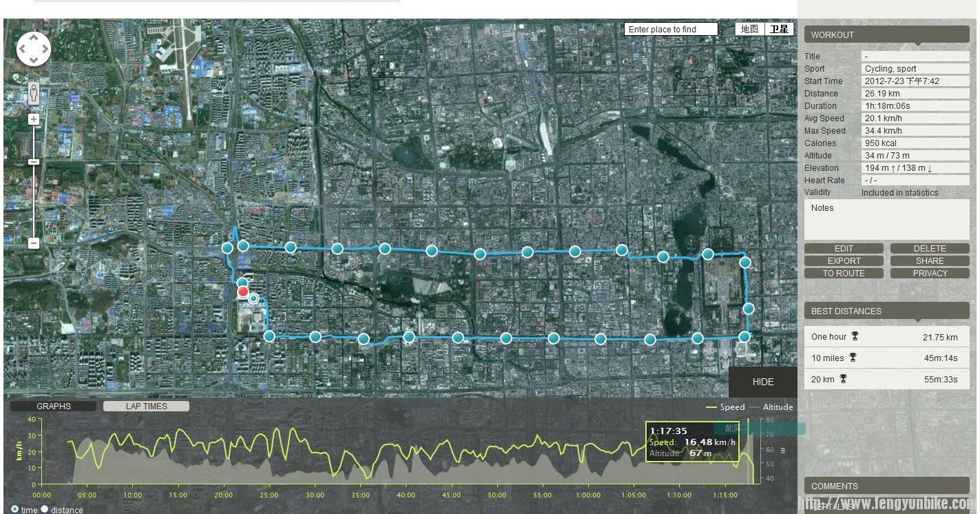The height and width of the screenshot is (514, 980).
Task: Click the map pan control wheel
Action: 33,49
